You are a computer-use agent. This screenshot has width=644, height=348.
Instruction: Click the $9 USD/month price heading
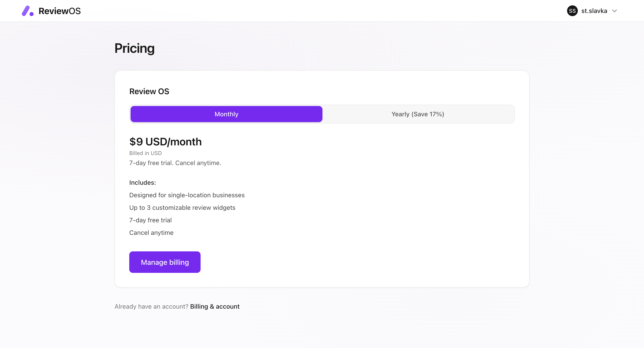click(165, 142)
